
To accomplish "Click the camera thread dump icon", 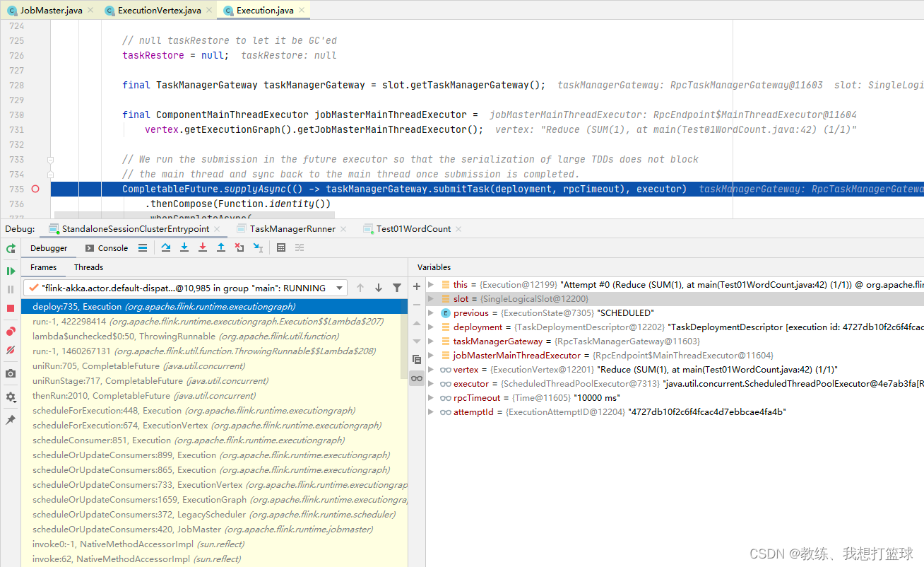I will point(11,373).
